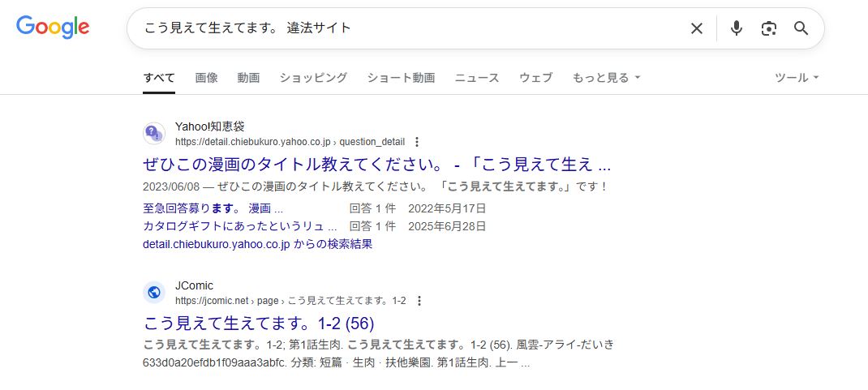Switch to the ニュース tab

pyautogui.click(x=477, y=78)
